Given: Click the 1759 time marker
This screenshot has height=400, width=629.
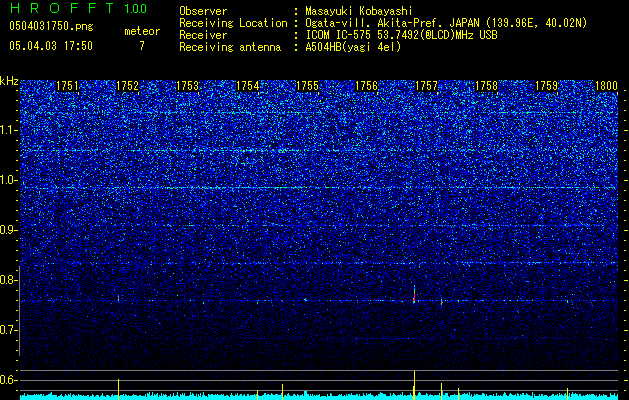Looking at the screenshot, I should click(x=546, y=86).
